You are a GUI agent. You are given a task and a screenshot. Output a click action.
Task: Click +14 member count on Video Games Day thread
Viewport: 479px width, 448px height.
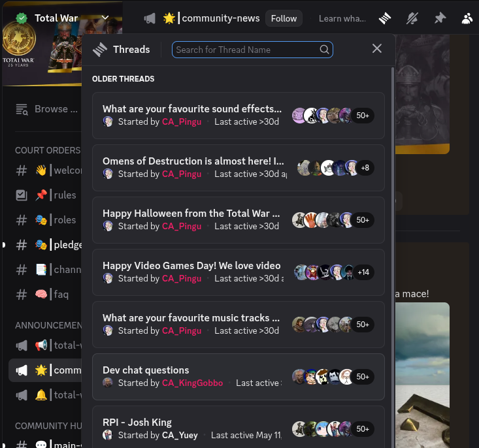(x=363, y=272)
